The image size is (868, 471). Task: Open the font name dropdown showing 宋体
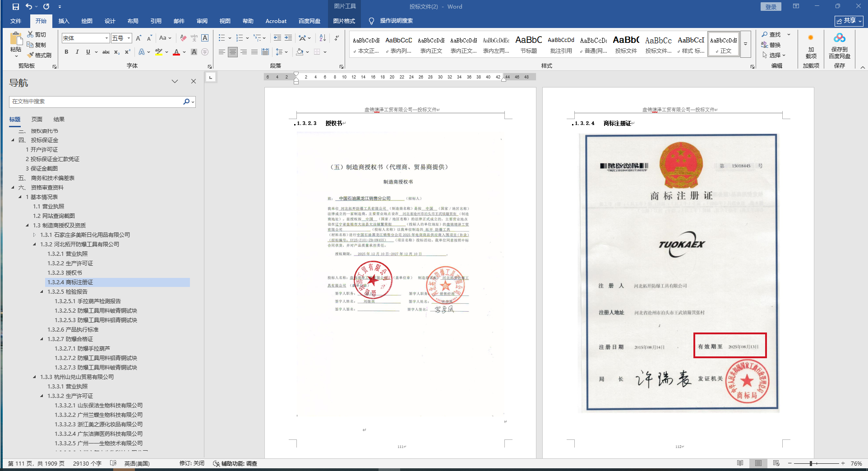pyautogui.click(x=107, y=38)
